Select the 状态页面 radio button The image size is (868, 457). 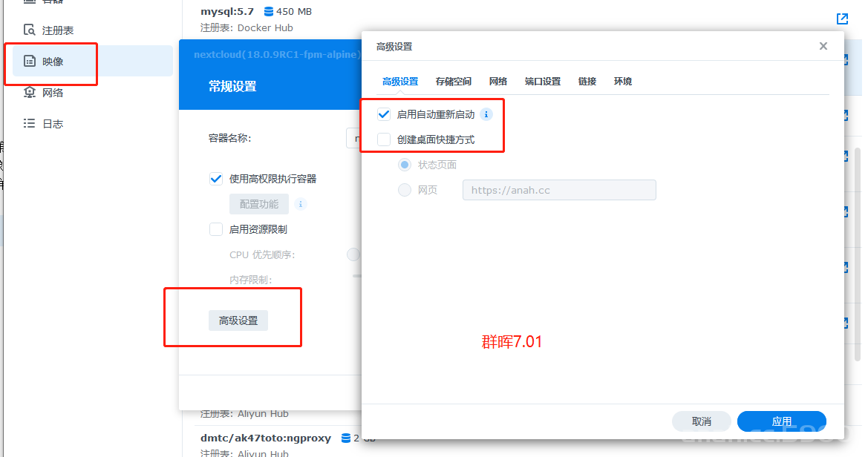pyautogui.click(x=405, y=165)
